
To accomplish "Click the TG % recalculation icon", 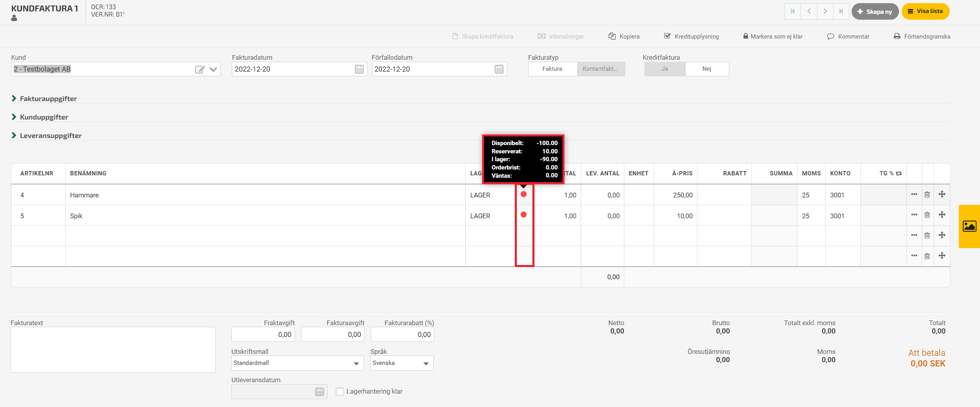I will [899, 173].
